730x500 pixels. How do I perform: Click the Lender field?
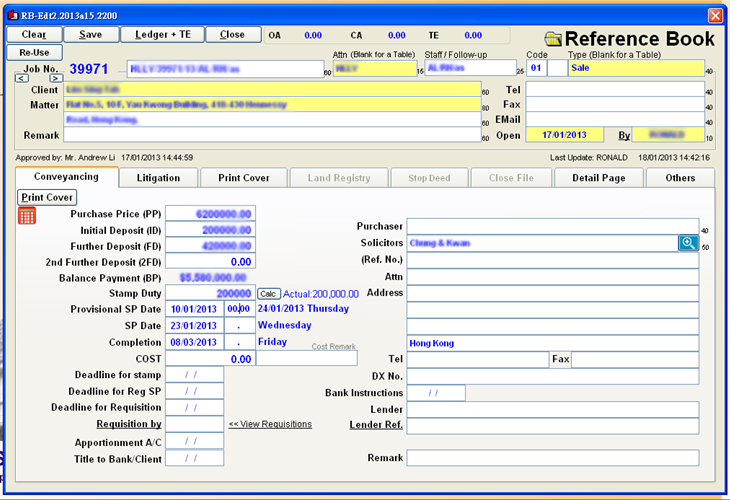553,410
